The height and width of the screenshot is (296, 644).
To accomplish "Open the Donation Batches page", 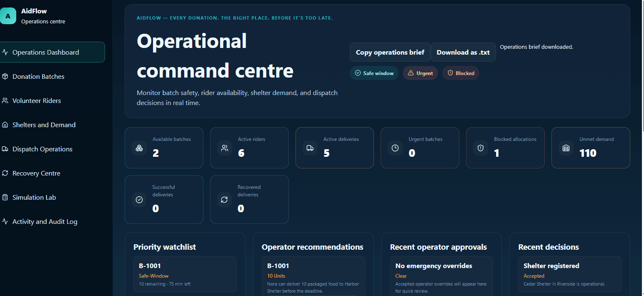I will click(52, 77).
